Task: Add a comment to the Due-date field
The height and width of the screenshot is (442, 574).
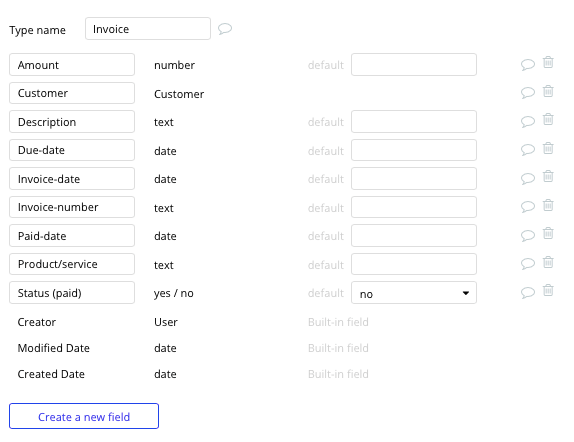Action: [528, 149]
